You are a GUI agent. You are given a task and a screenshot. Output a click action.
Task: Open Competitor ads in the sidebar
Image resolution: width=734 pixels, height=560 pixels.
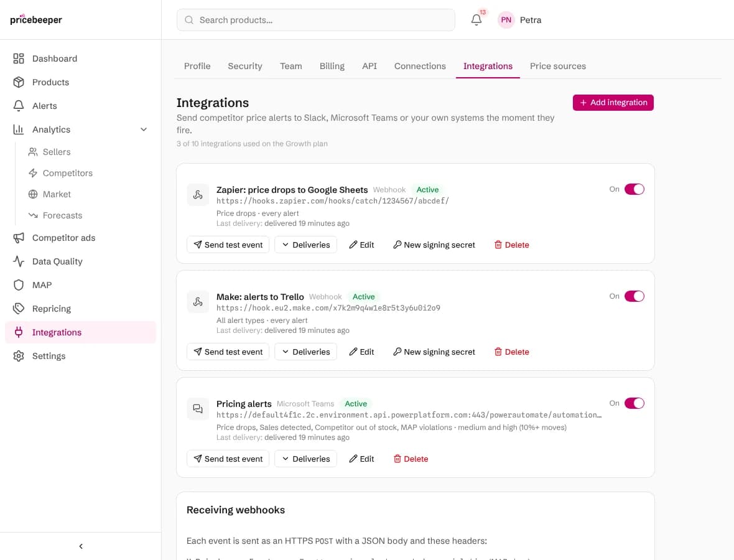point(80,238)
